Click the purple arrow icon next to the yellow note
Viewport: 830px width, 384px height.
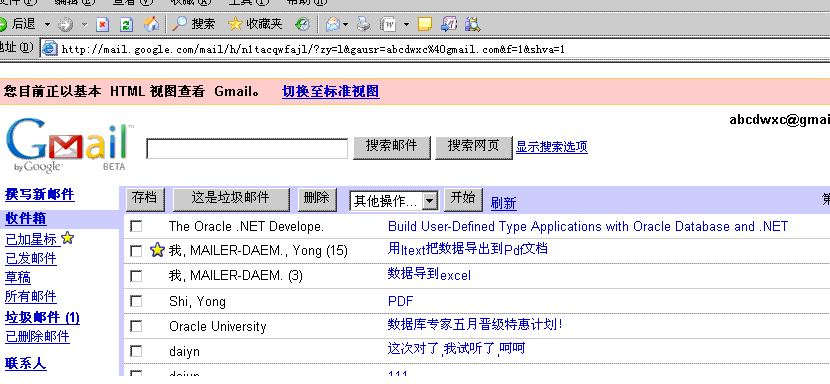tap(449, 24)
